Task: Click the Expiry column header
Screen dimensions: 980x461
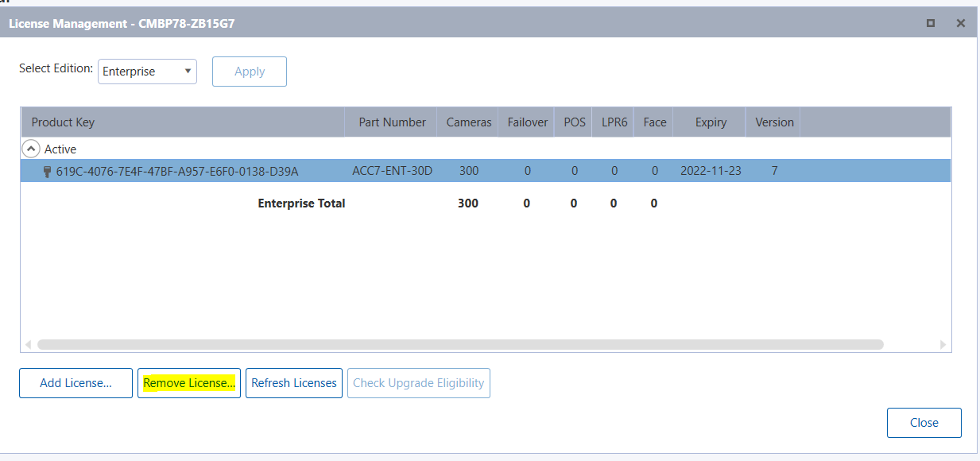Action: coord(708,122)
